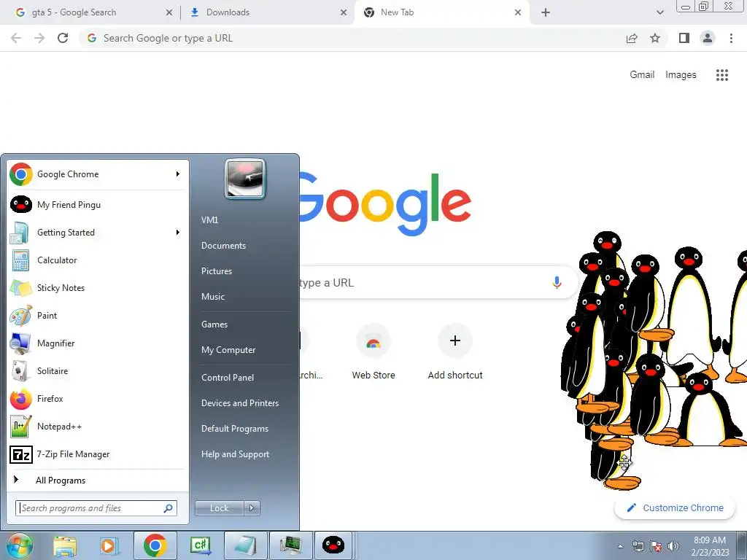Open Magnifier from Start menu

click(97, 343)
